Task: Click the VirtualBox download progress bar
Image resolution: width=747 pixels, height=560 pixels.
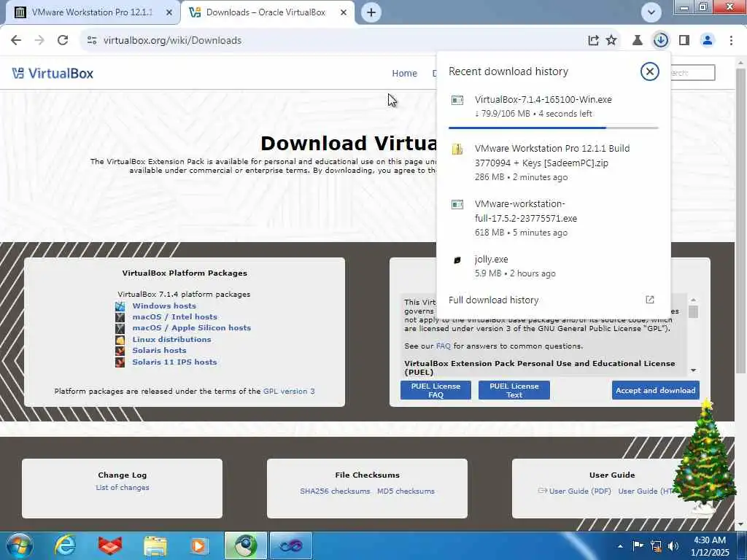Action: point(553,128)
